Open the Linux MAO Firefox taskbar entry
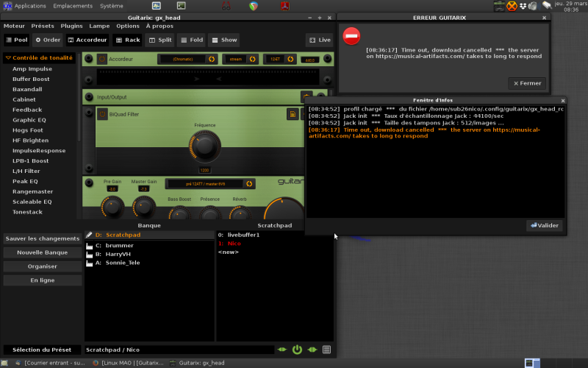 (x=128, y=363)
